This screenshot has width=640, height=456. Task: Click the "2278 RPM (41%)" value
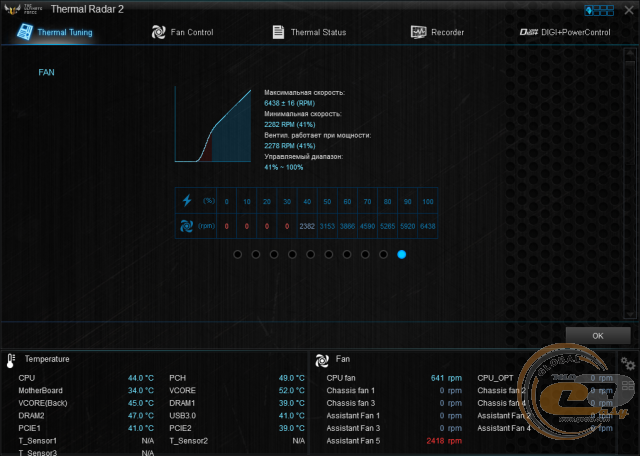pos(289,146)
